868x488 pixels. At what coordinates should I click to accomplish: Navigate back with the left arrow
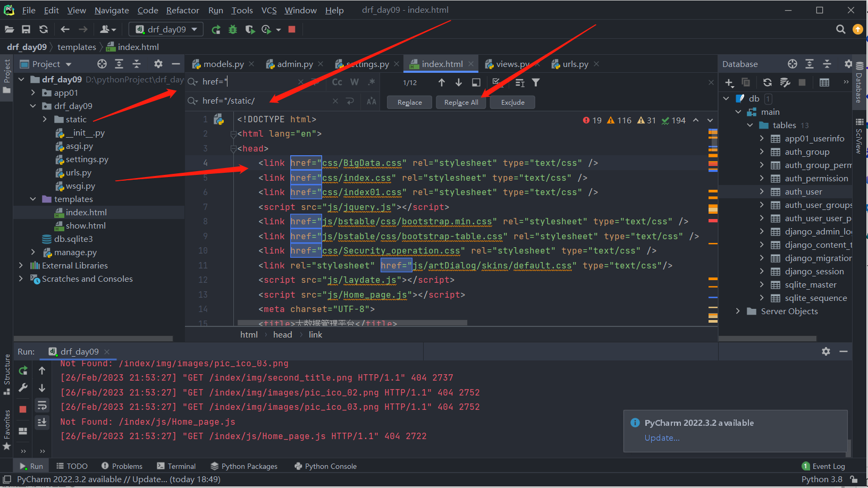[65, 29]
